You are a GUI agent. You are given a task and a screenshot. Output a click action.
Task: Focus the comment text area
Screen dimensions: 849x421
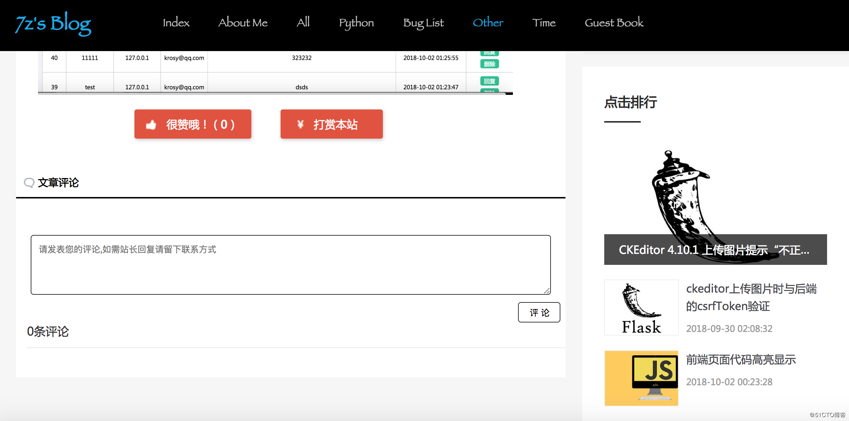pos(291,265)
